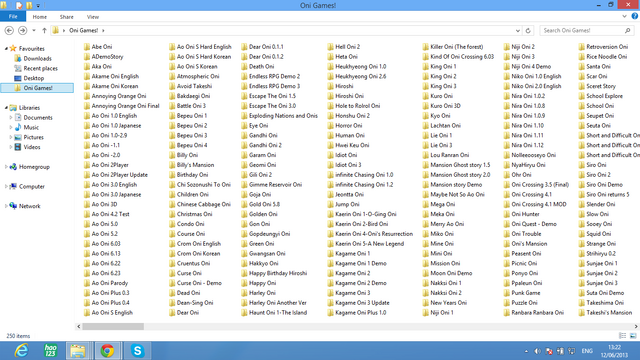Click the volume speaker tray icon
The width and height of the screenshot is (640, 360).
[x=538, y=351]
